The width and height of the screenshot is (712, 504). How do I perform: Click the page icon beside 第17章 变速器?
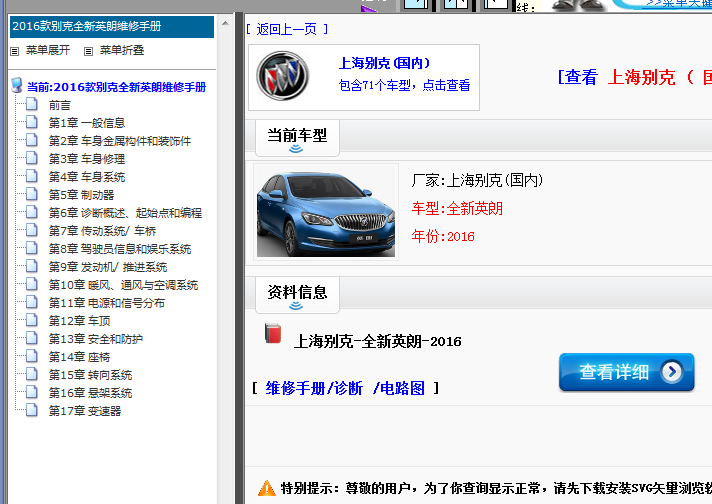pyautogui.click(x=32, y=410)
